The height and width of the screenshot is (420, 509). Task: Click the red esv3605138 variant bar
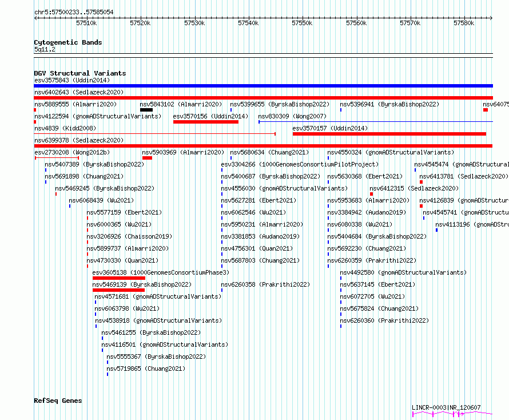[119, 278]
